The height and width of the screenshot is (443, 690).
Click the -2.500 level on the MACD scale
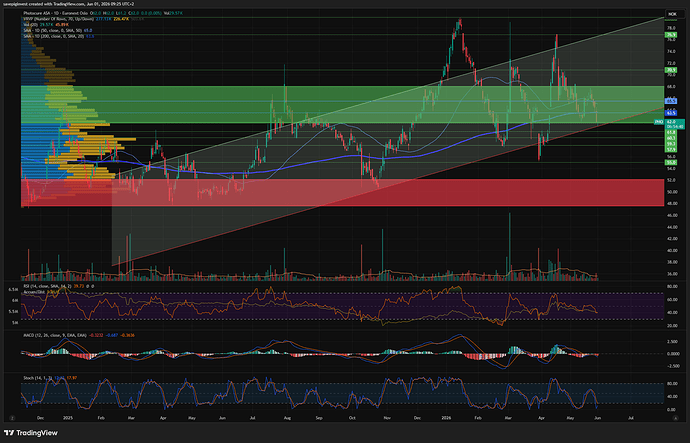pos(672,366)
